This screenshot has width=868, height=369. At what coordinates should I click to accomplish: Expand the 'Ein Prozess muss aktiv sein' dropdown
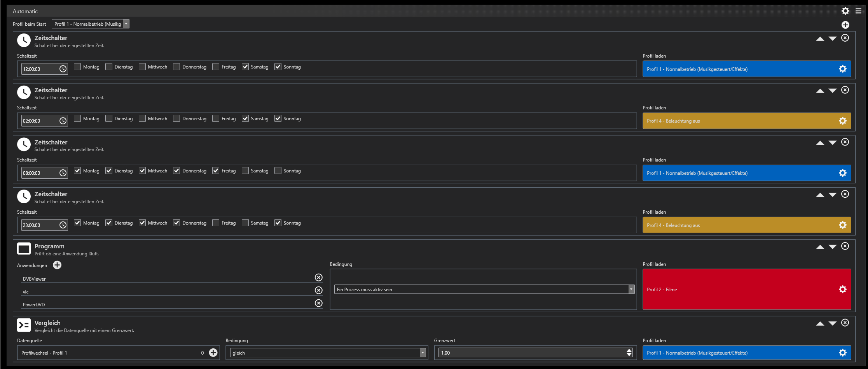point(631,289)
